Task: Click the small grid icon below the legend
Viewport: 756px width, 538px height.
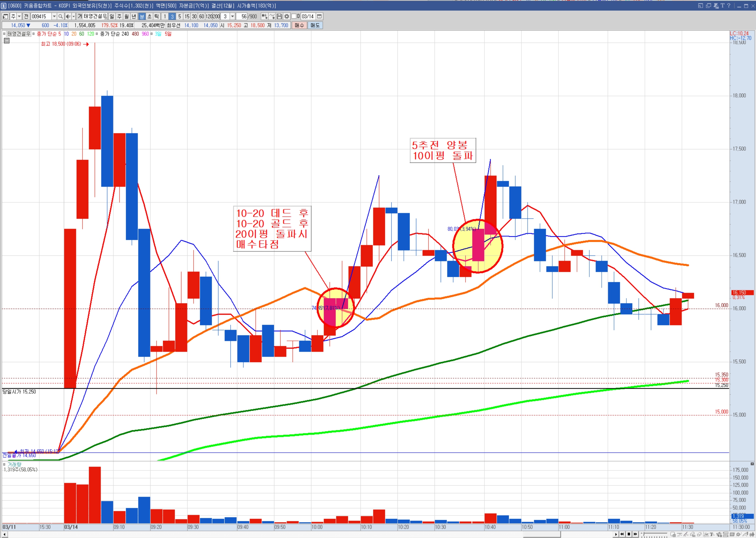Action: (x=6, y=40)
